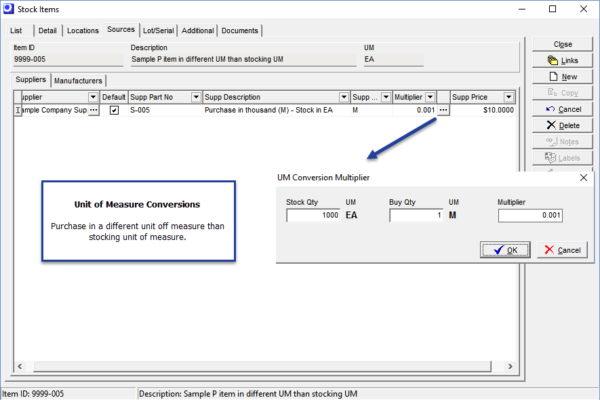Close the Stock Items form with the Close button

pyautogui.click(x=562, y=44)
